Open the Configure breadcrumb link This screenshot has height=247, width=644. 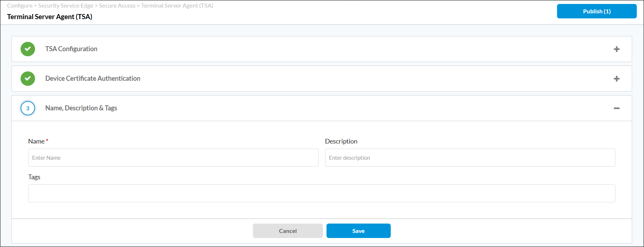pos(20,6)
